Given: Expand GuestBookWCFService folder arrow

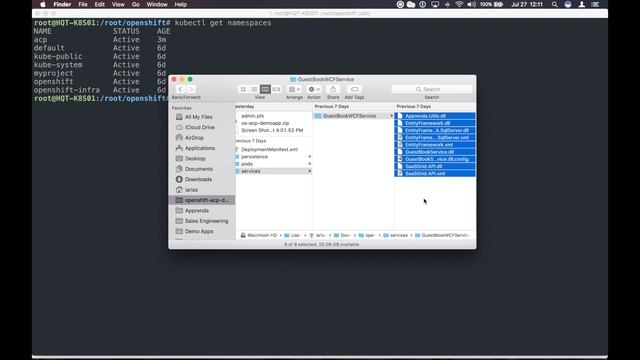Looking at the screenshot, I should (x=391, y=116).
